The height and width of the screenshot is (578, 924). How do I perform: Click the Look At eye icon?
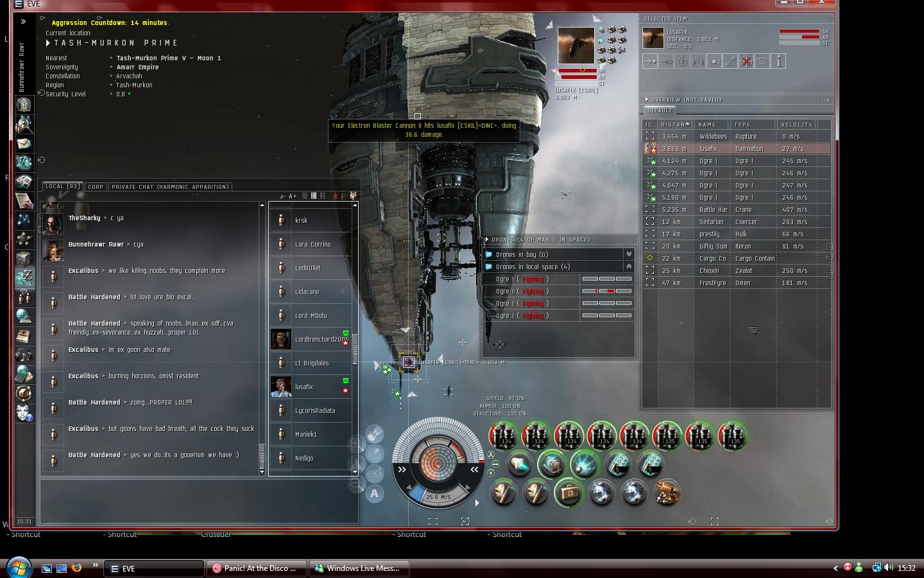(x=762, y=61)
